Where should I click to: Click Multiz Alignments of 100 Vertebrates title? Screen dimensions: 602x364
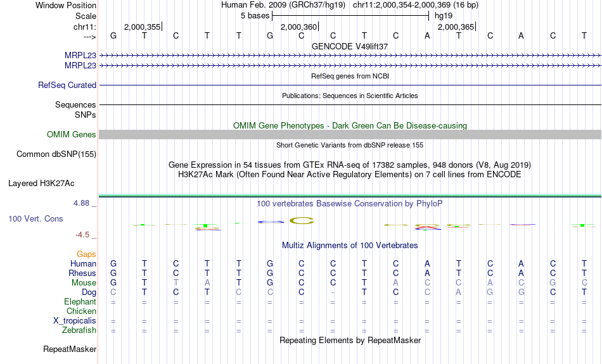point(350,246)
